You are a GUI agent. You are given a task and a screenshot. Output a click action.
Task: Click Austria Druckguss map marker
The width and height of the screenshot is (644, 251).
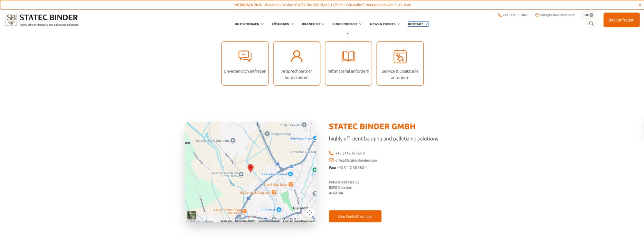click(x=241, y=174)
